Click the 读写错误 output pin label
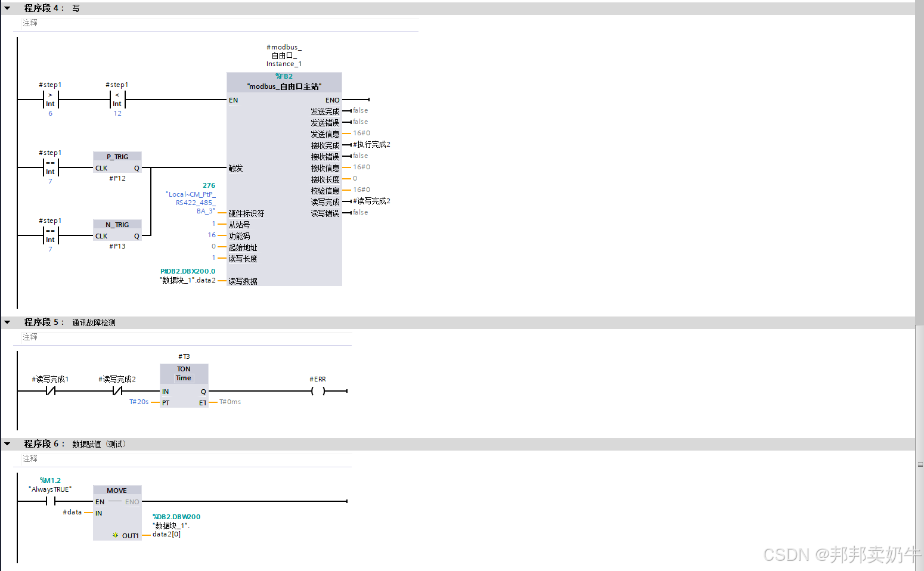The height and width of the screenshot is (571, 924). pos(325,213)
